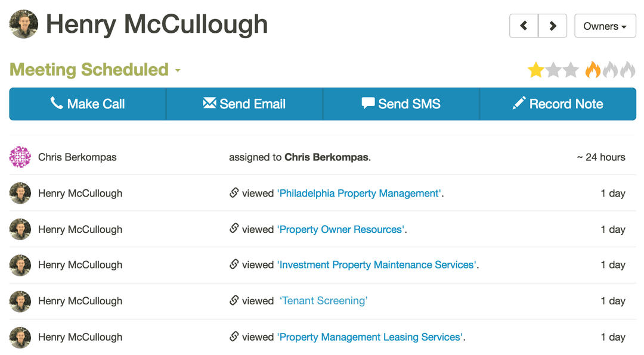Click Henry McCullough header profile photo

24,24
